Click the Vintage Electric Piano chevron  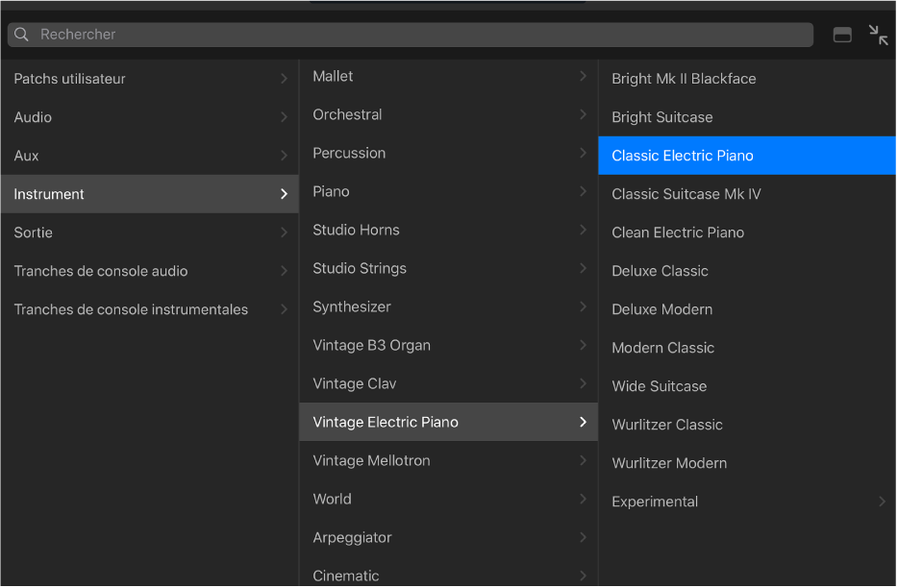583,422
